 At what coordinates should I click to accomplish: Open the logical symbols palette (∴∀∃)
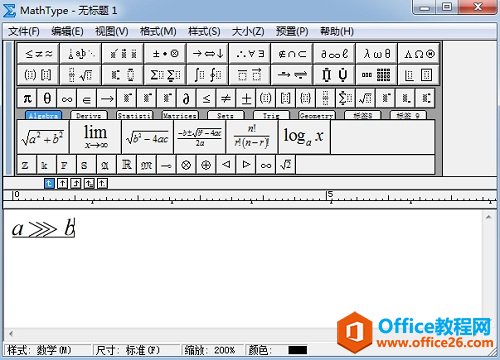(250, 53)
